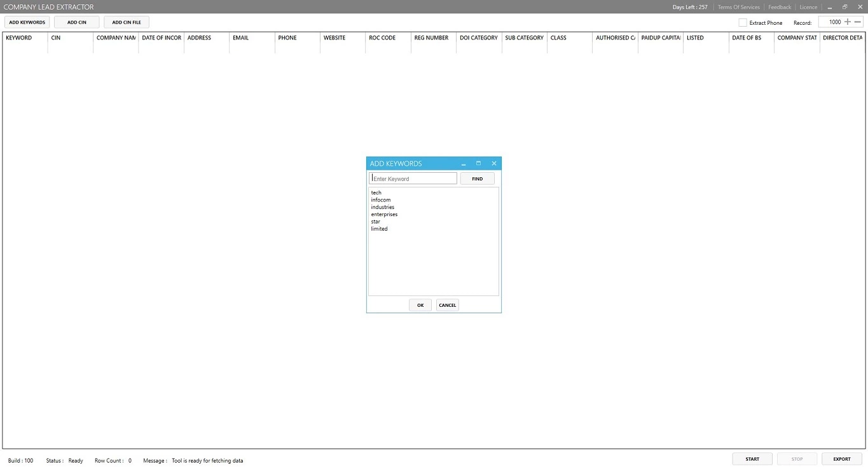868x467 pixels.
Task: Maximize the Add Keywords dialog
Action: click(479, 163)
